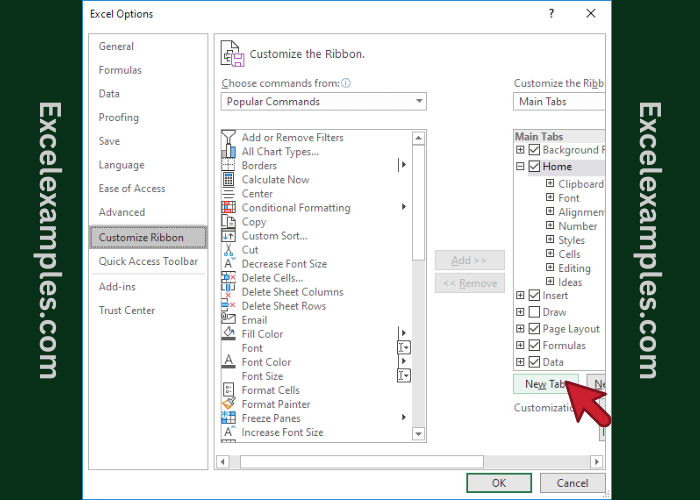Select the Freeze Panes icon
Viewport: 700px width, 500px height.
(229, 418)
